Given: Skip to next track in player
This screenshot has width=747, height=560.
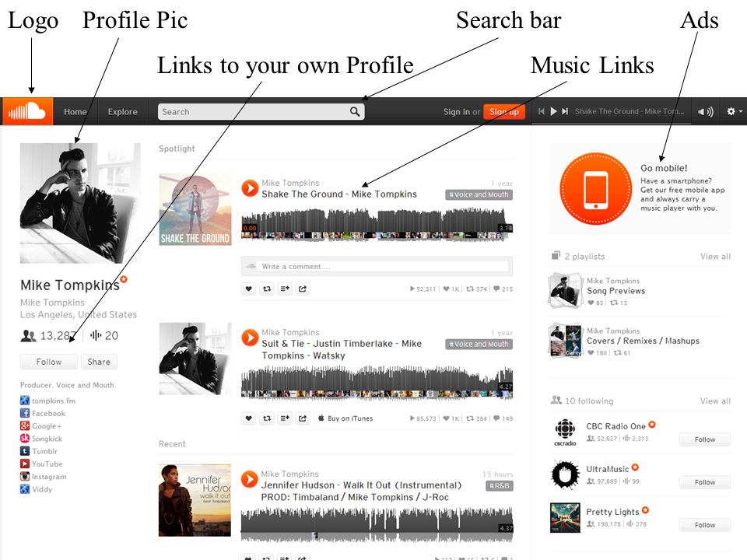Looking at the screenshot, I should (x=565, y=111).
